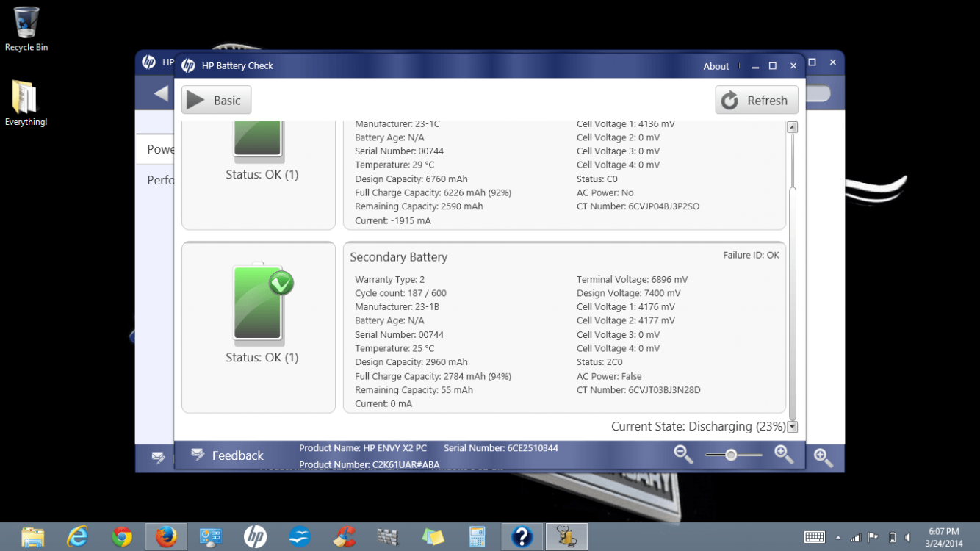Screen dimensions: 980x551
Task: Click 'Terminal Voltage: 6896 mV'
Action: (x=632, y=280)
